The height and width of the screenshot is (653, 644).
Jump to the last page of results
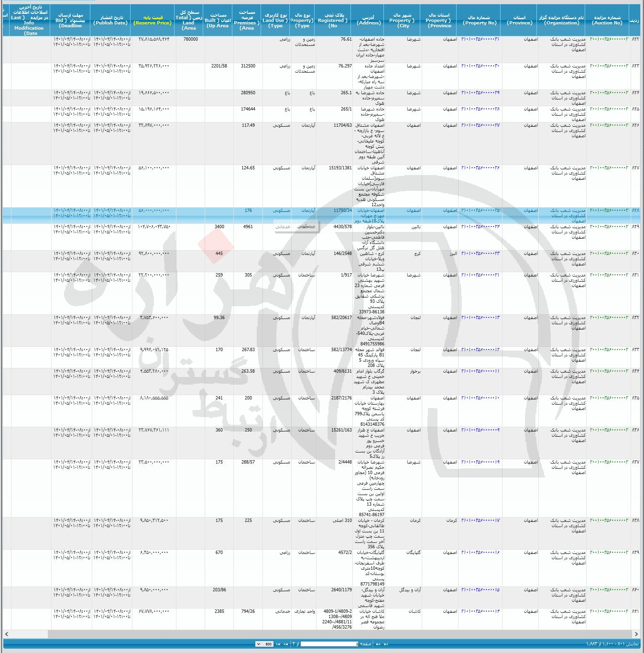coord(278,644)
